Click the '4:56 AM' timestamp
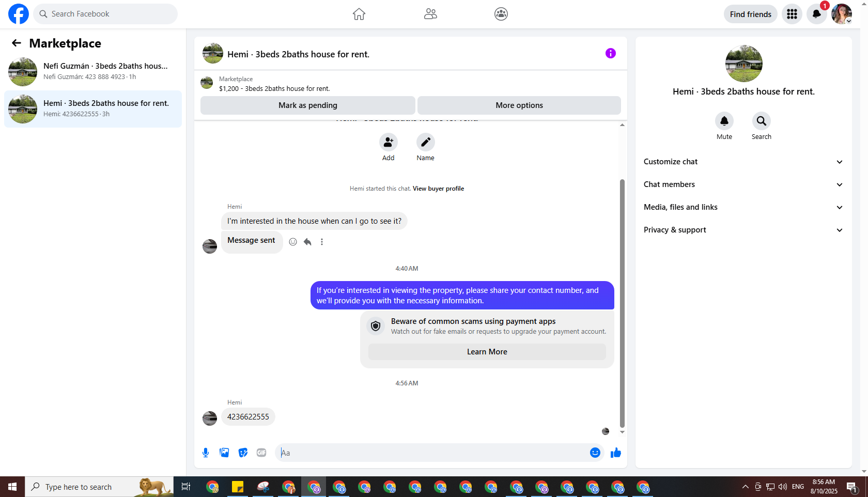This screenshot has height=497, width=868. click(x=407, y=383)
